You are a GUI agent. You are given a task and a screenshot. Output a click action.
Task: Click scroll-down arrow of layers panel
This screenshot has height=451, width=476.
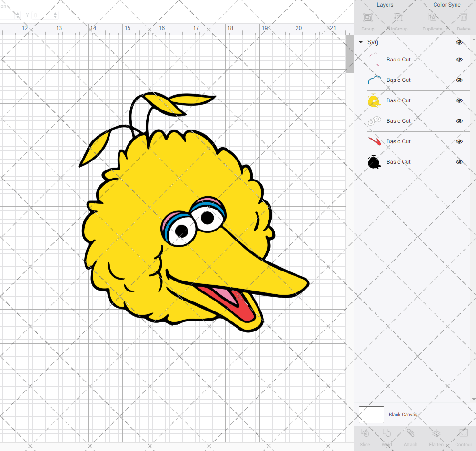coord(474,399)
